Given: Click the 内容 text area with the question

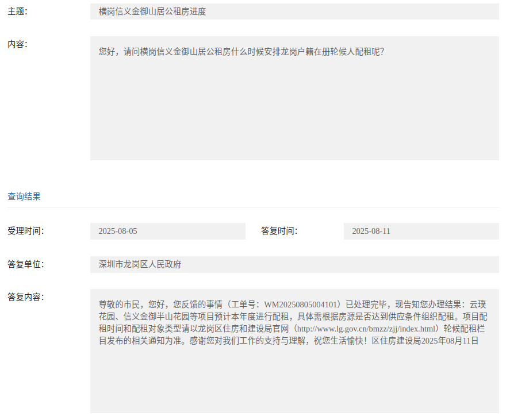Looking at the screenshot, I should point(294,98).
